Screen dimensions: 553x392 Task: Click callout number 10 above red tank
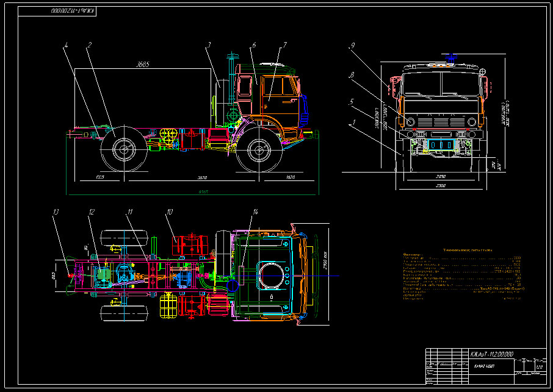pos(170,212)
